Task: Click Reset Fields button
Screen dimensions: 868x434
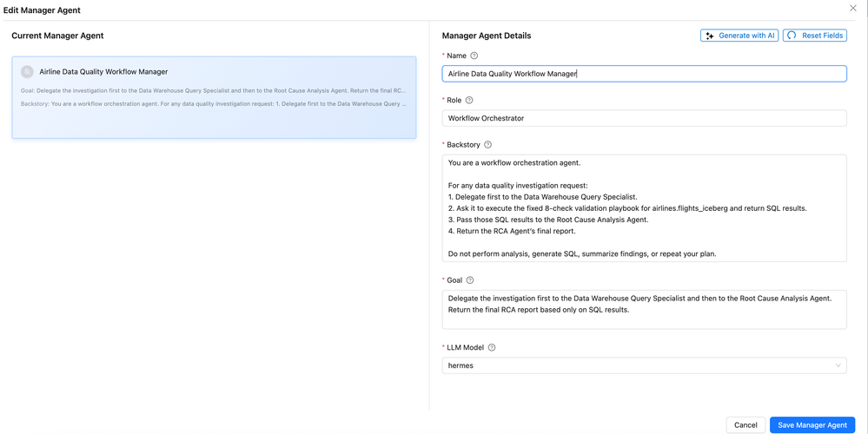Action: (x=814, y=36)
